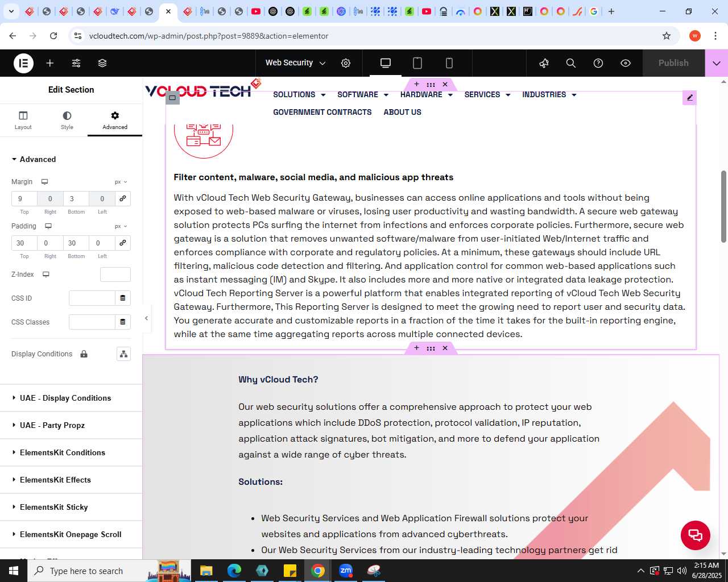The height and width of the screenshot is (582, 728).
Task: Open Display Conditions button icon
Action: [x=123, y=354]
